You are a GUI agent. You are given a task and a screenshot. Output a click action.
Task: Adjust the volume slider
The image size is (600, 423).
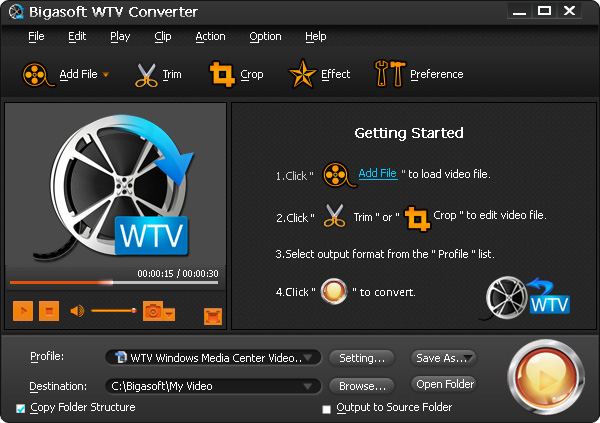coord(114,310)
